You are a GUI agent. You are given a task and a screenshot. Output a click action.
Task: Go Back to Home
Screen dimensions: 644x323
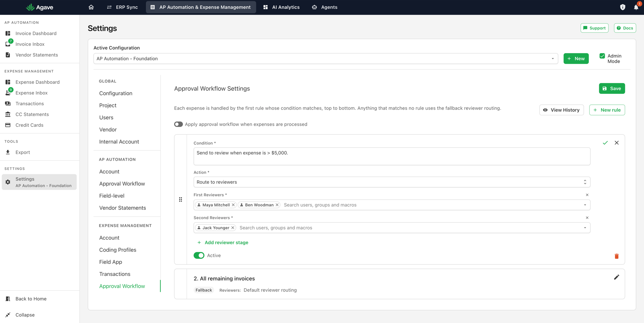(31, 299)
